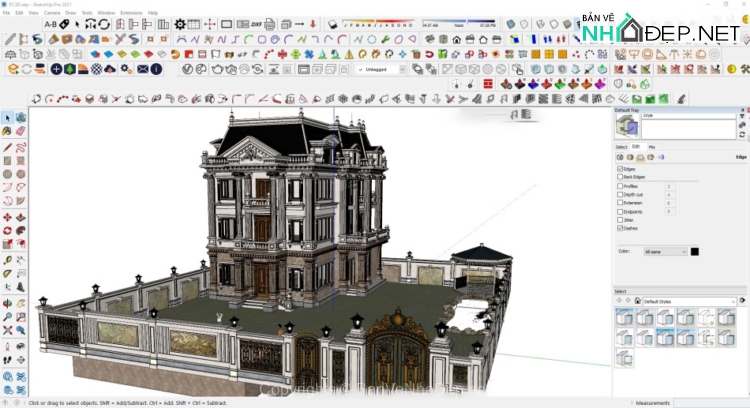
Task: Switch to the Mix tab in Styles
Action: [652, 147]
